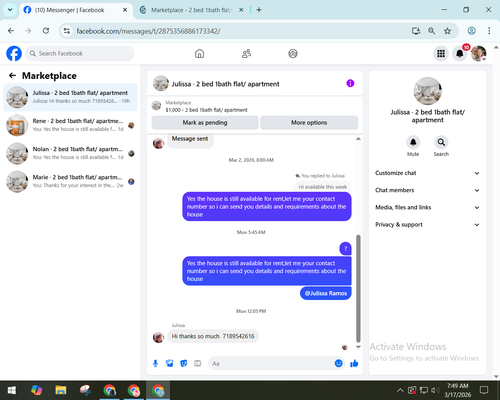500x400 pixels.
Task: Choose a GIF icon in composer
Action: tap(198, 363)
